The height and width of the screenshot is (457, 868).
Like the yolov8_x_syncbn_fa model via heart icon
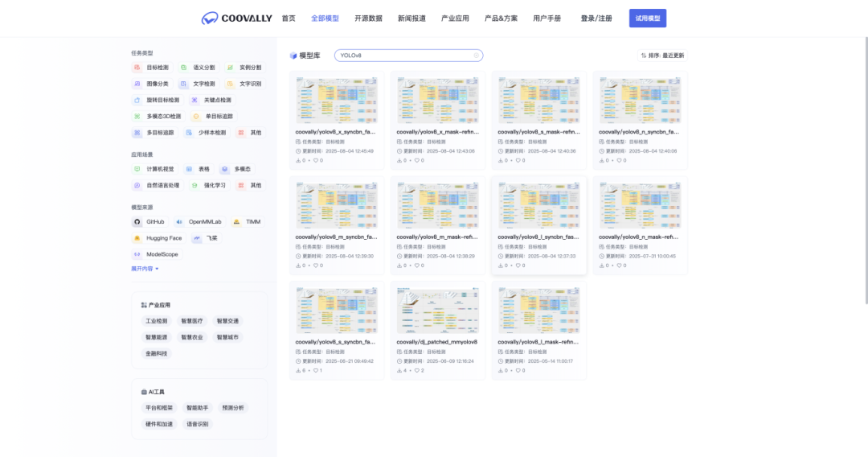(x=316, y=161)
